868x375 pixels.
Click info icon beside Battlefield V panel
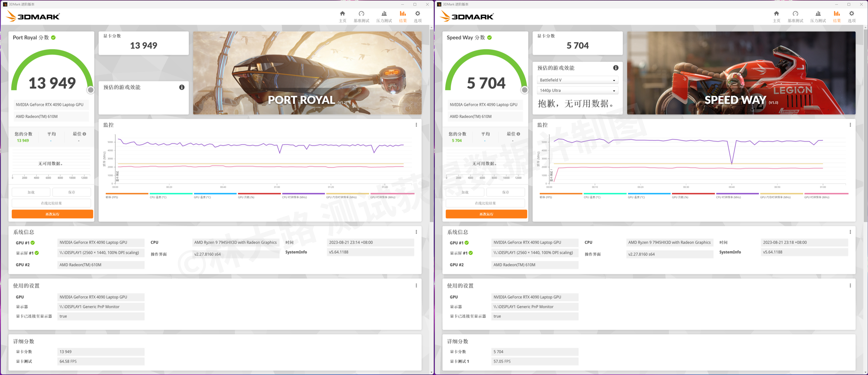616,68
